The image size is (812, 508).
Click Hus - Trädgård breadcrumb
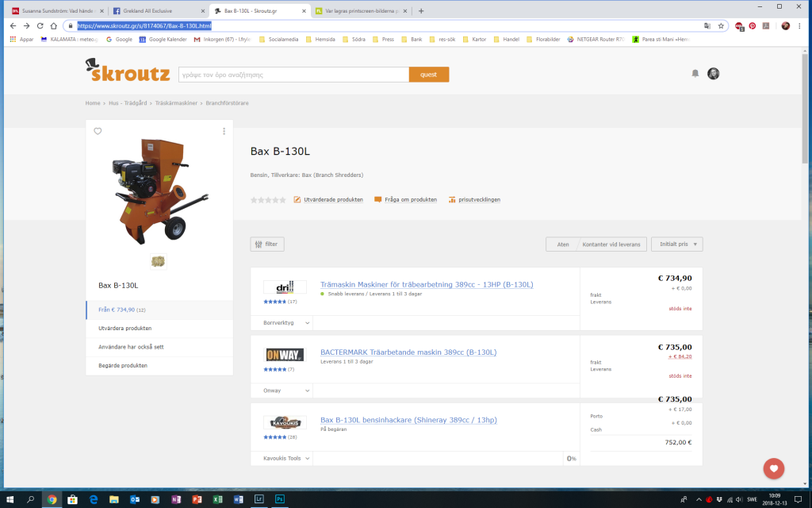pos(128,103)
